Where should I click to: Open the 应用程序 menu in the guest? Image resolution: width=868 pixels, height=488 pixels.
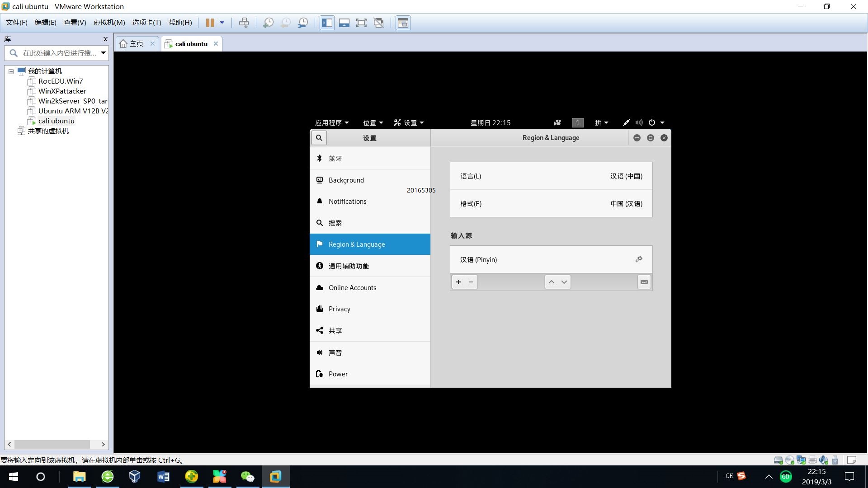point(332,122)
